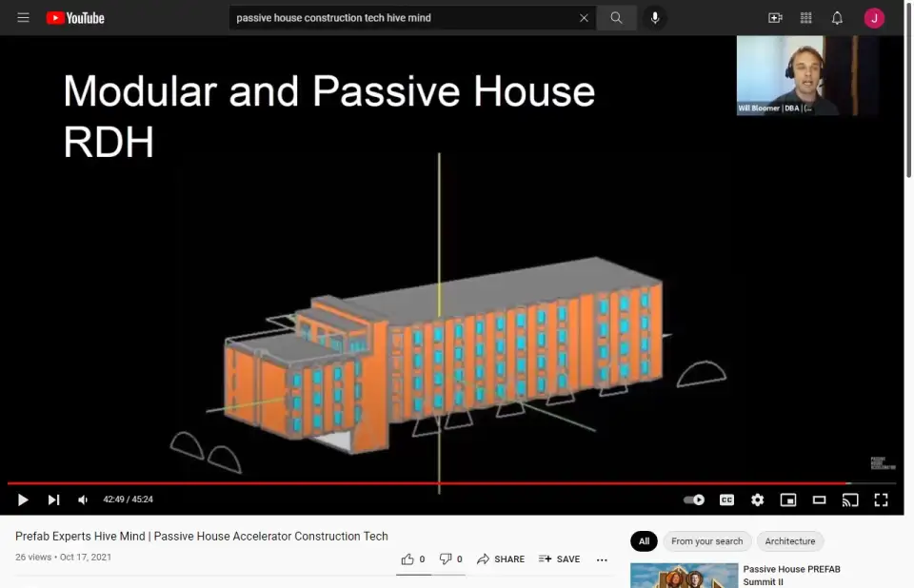Toggle the autoplay switch
This screenshot has height=588, width=914.
pos(694,500)
